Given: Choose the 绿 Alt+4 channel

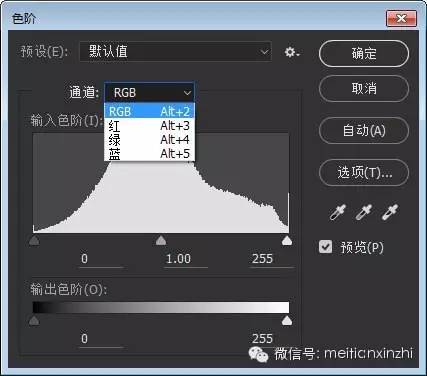Looking at the screenshot, I should coord(149,140).
